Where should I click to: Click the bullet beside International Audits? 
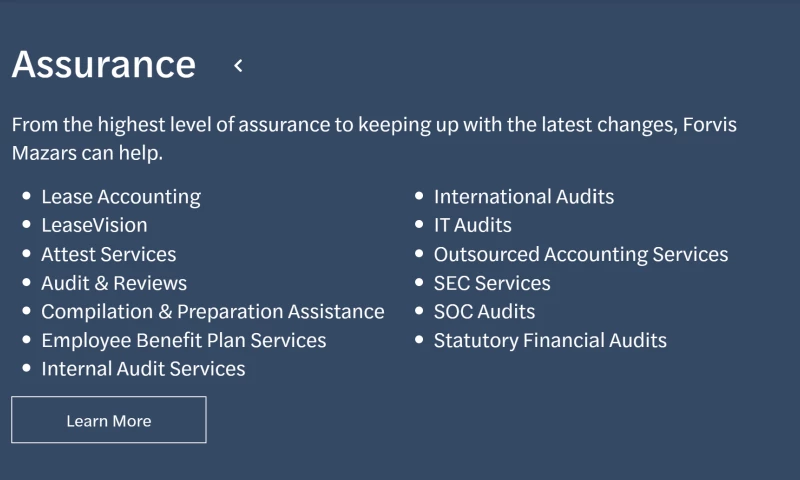pos(419,197)
